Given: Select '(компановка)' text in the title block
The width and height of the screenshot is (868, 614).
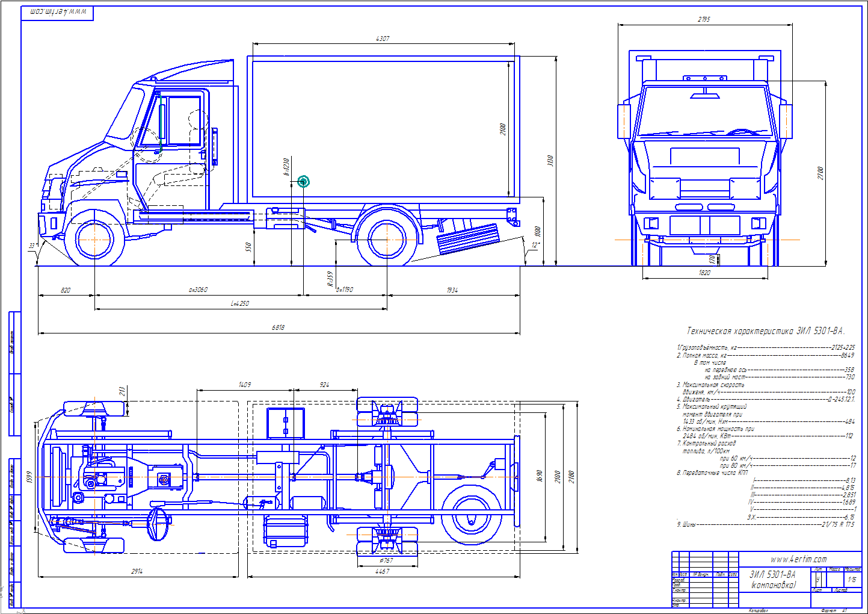Looking at the screenshot, I should point(772,585).
